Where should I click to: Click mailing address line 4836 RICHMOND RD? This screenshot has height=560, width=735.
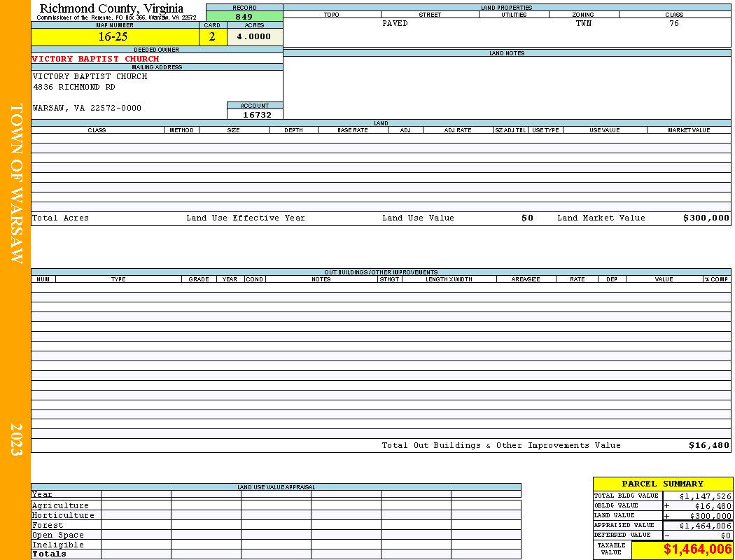point(74,87)
